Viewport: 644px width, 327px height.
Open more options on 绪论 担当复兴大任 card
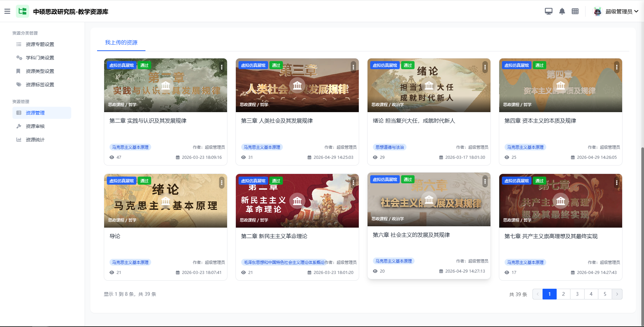(485, 67)
